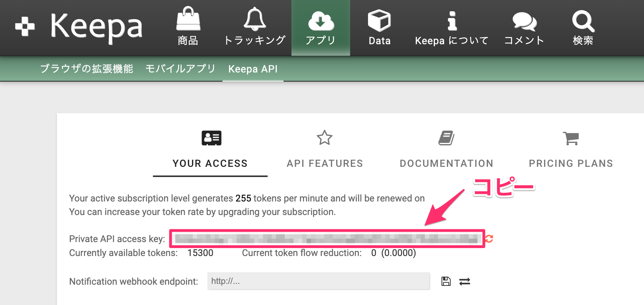Switch to モバイルアプリ submenu

[x=180, y=69]
